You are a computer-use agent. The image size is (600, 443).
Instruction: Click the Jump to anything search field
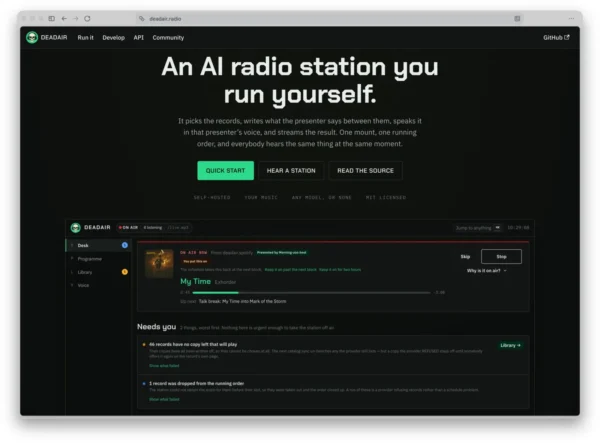click(478, 228)
